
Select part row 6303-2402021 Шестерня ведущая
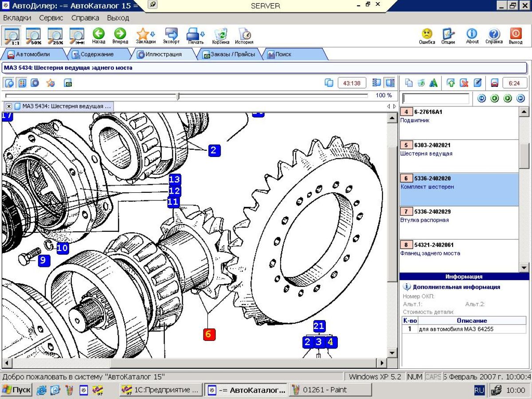[x=459, y=156]
